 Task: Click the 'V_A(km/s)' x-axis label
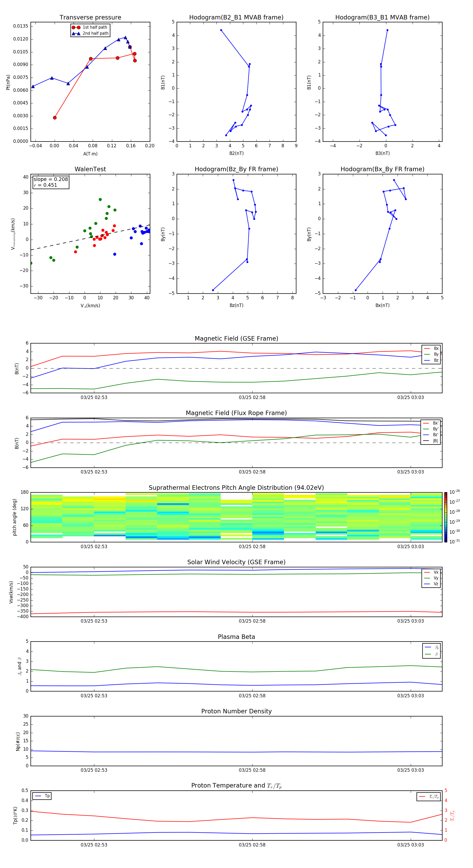point(90,306)
